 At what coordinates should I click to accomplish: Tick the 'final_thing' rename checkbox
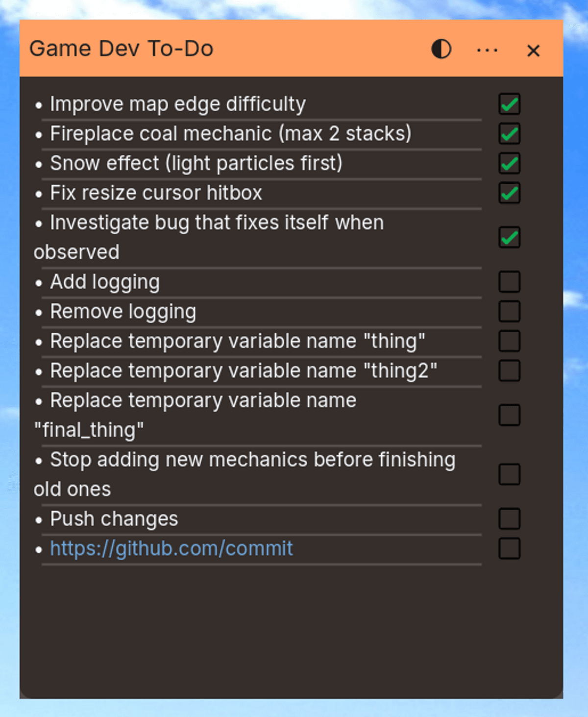[x=509, y=415]
